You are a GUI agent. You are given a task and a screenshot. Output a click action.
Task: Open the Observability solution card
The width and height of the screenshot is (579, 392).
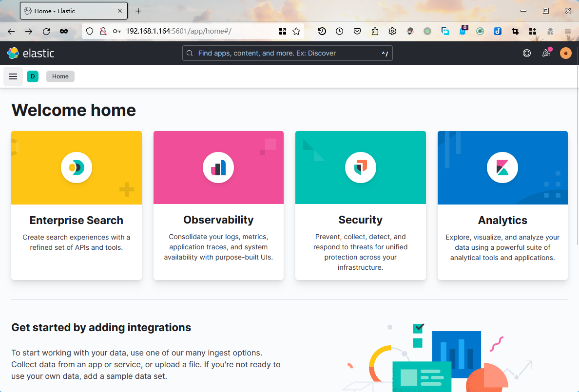pyautogui.click(x=218, y=220)
